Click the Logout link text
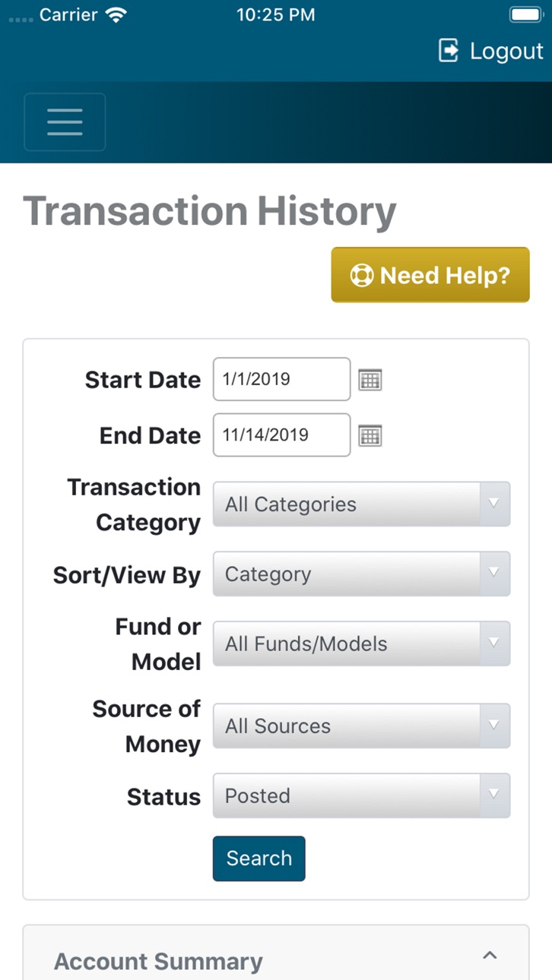This screenshot has width=552, height=980. click(x=507, y=51)
